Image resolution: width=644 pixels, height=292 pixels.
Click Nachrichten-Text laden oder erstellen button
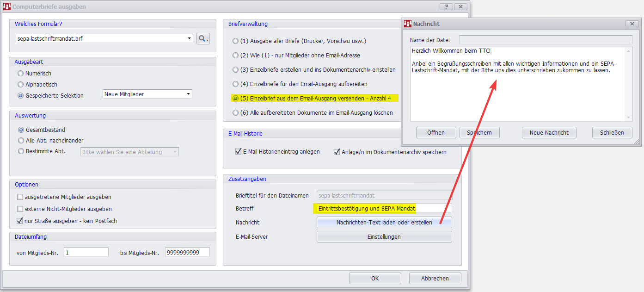[x=384, y=223]
